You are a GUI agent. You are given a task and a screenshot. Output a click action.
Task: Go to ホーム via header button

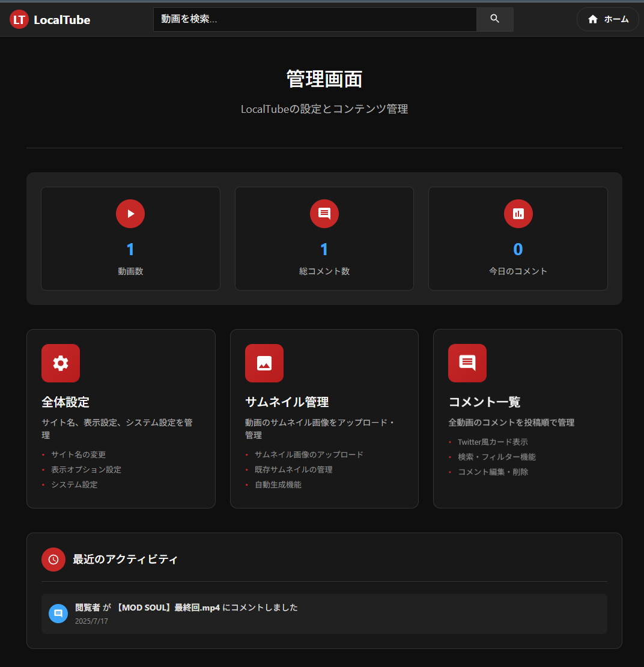pos(607,19)
